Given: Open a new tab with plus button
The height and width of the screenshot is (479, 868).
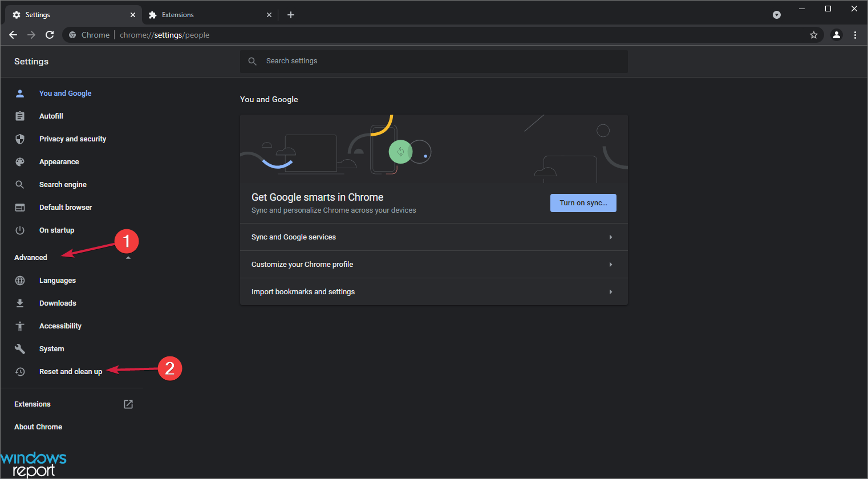Looking at the screenshot, I should click(291, 15).
